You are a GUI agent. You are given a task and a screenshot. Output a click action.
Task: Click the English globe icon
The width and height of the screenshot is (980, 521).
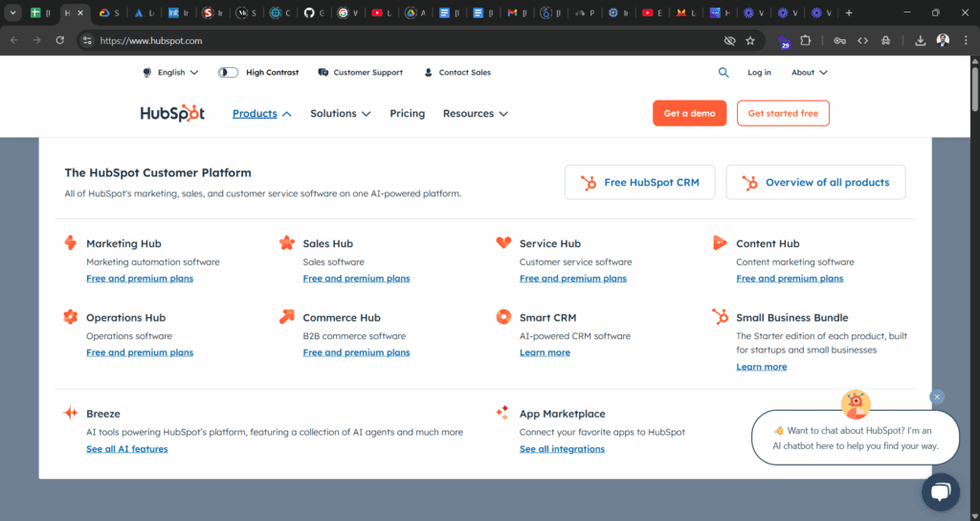pos(146,73)
